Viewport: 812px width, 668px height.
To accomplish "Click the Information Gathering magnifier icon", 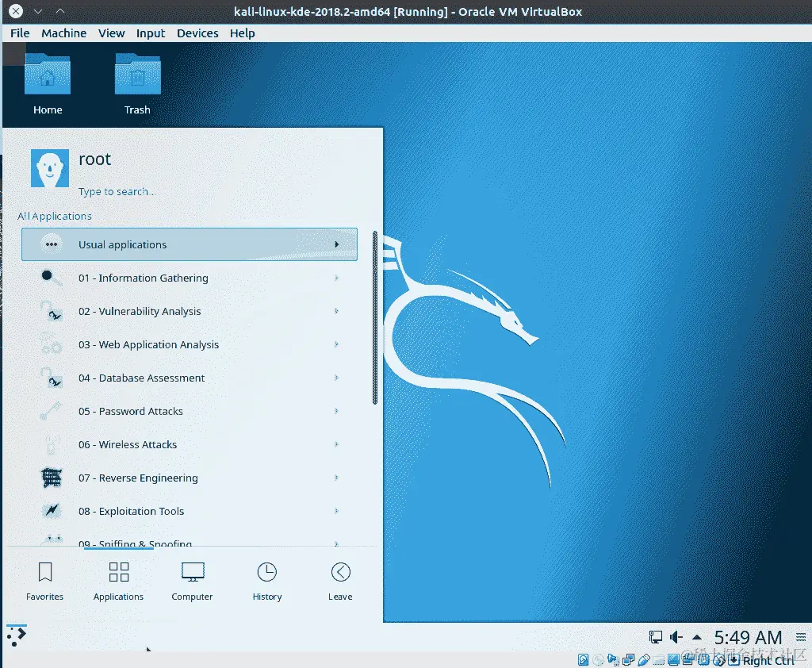I will [x=52, y=278].
